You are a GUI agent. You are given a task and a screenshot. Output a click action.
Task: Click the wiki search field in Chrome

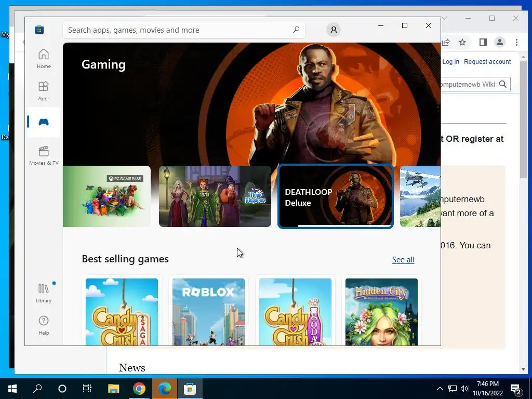coord(468,84)
